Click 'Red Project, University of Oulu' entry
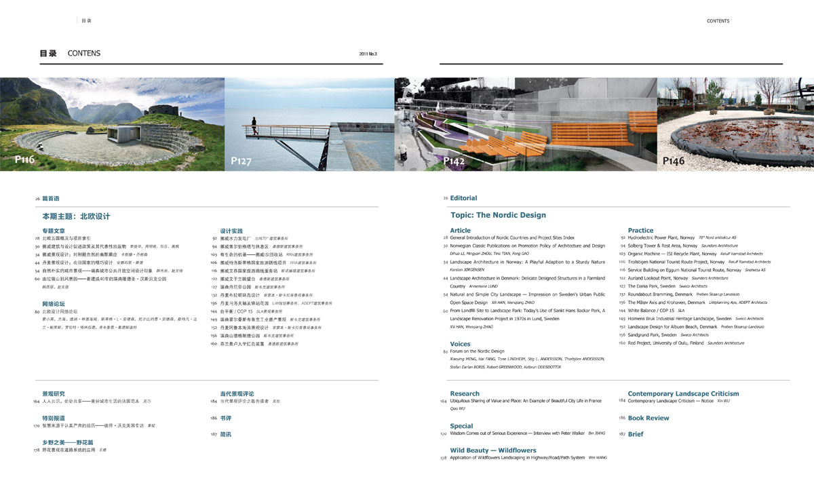This screenshot has width=814, height=504. [665, 343]
